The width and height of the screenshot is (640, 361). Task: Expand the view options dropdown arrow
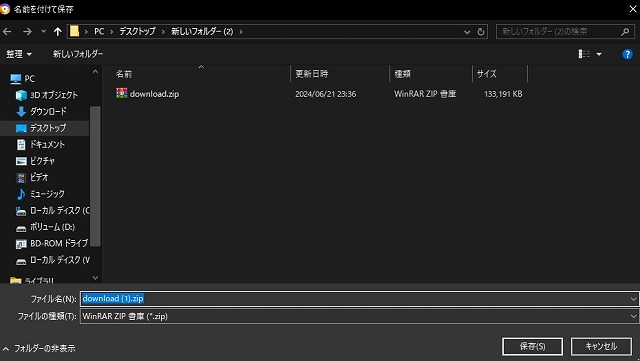click(599, 54)
